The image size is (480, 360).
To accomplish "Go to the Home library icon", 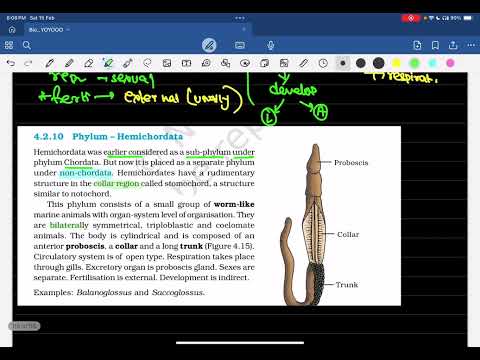I will pyautogui.click(x=12, y=30).
